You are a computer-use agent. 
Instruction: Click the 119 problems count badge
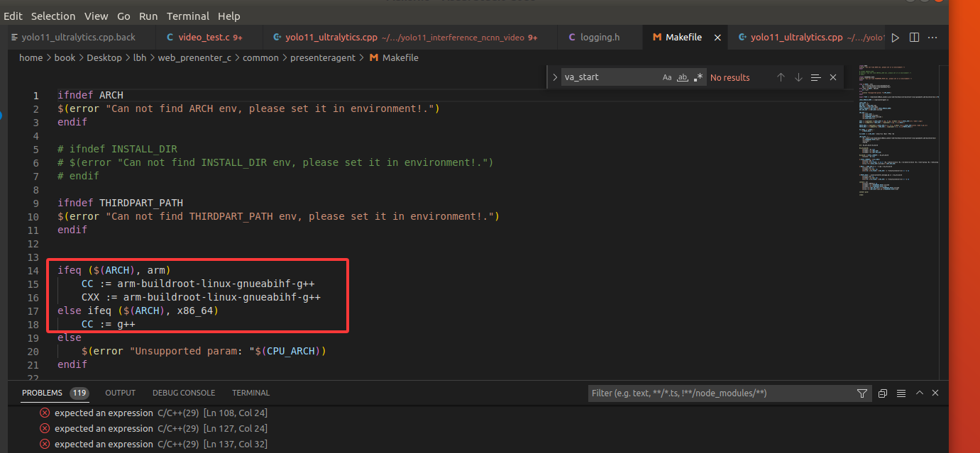[79, 393]
